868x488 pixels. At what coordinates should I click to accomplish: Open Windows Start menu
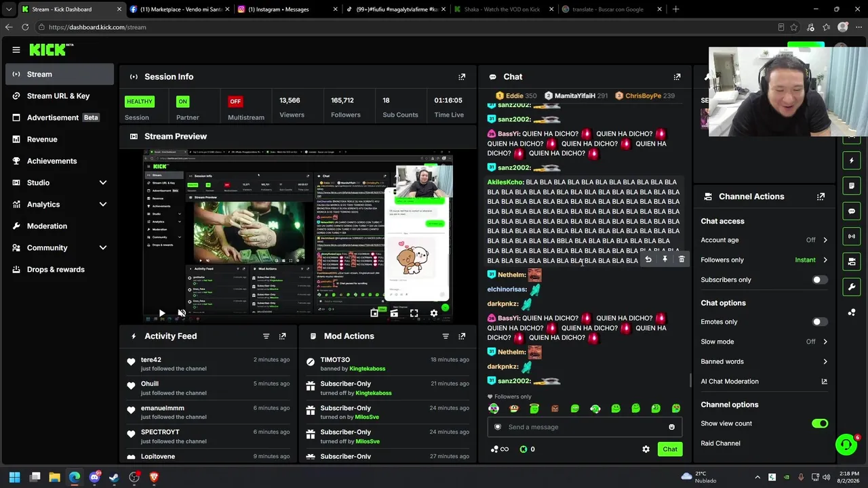pyautogui.click(x=15, y=477)
